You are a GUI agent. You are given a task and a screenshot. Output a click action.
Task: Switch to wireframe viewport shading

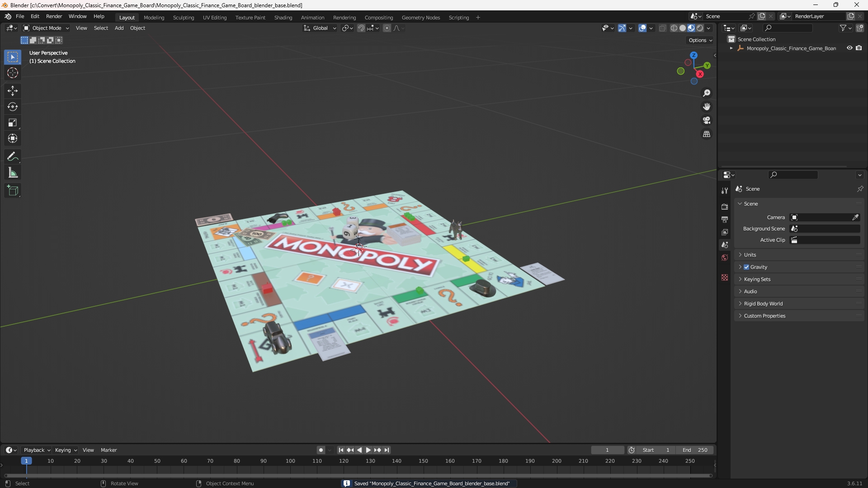[x=674, y=28]
